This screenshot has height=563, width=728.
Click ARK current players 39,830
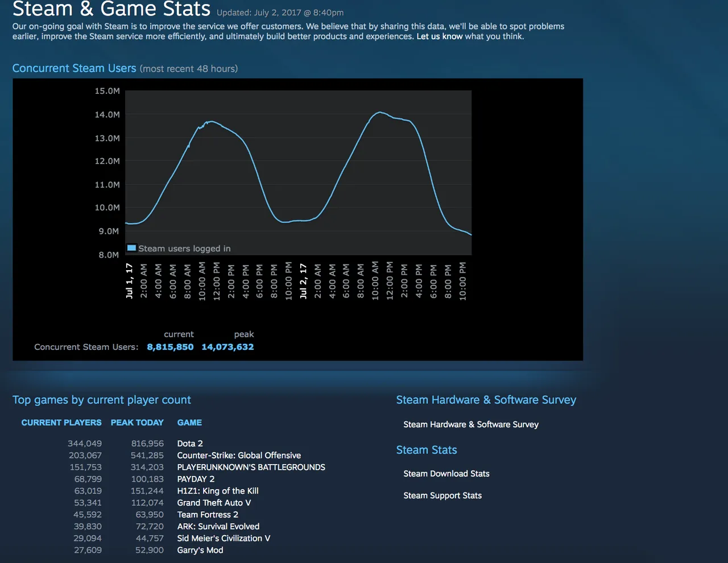click(88, 527)
